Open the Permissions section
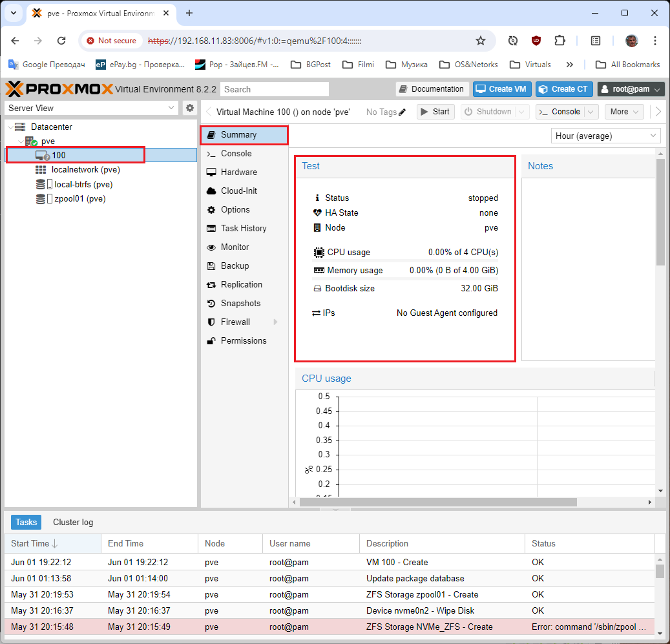 click(244, 341)
